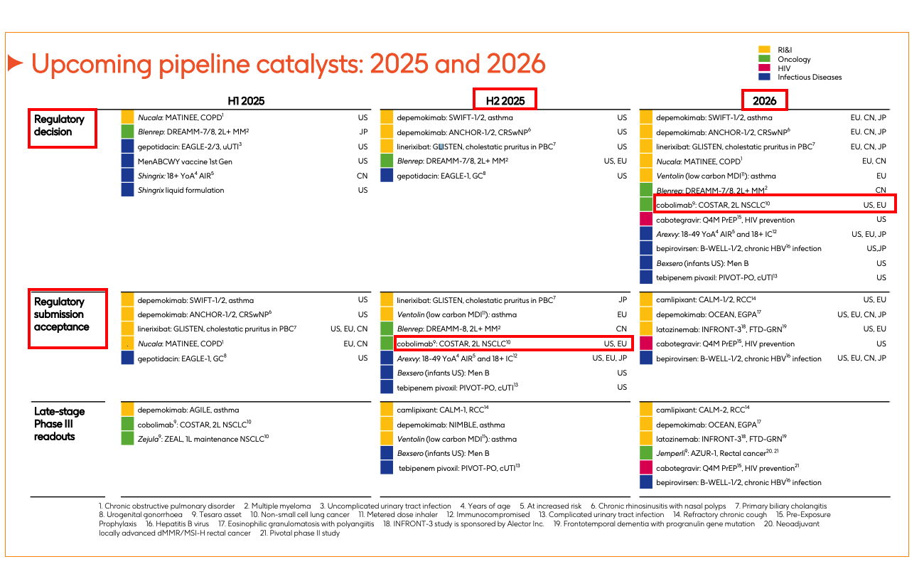Click footnote "2. Multiple myeloma"

(x=277, y=506)
